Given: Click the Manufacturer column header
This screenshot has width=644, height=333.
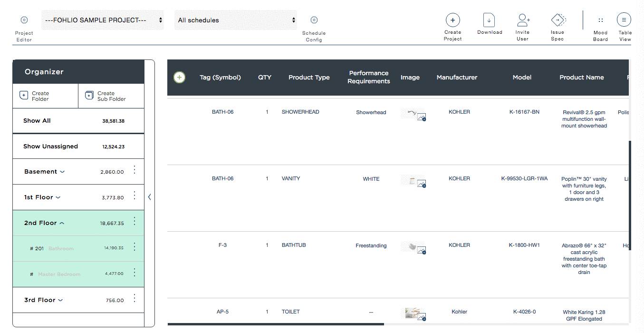Looking at the screenshot, I should [457, 78].
